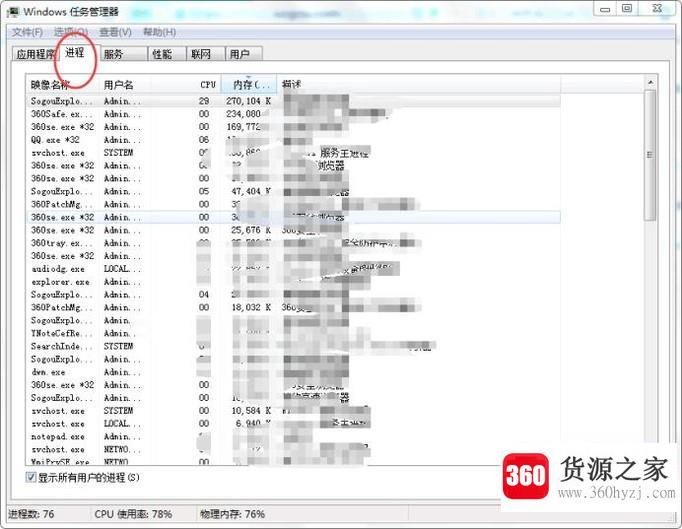Click 物理内存: 76% in status bar
This screenshot has height=529, width=682.
click(232, 514)
